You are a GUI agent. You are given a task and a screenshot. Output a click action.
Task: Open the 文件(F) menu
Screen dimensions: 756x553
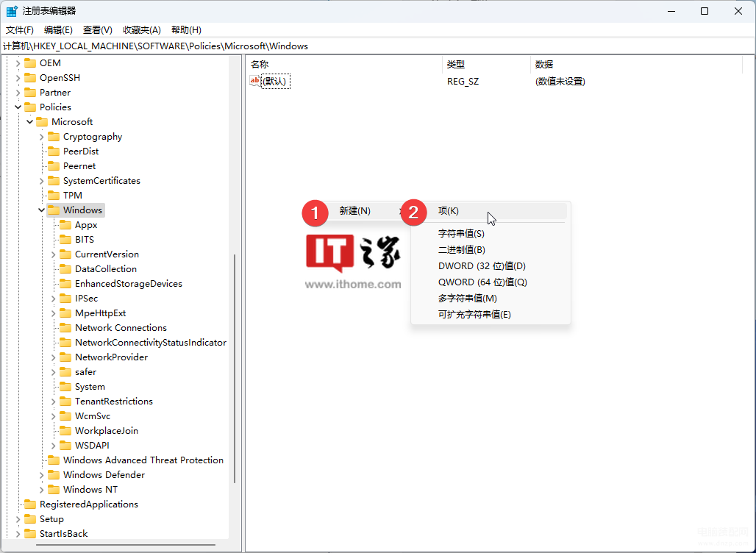(x=20, y=30)
